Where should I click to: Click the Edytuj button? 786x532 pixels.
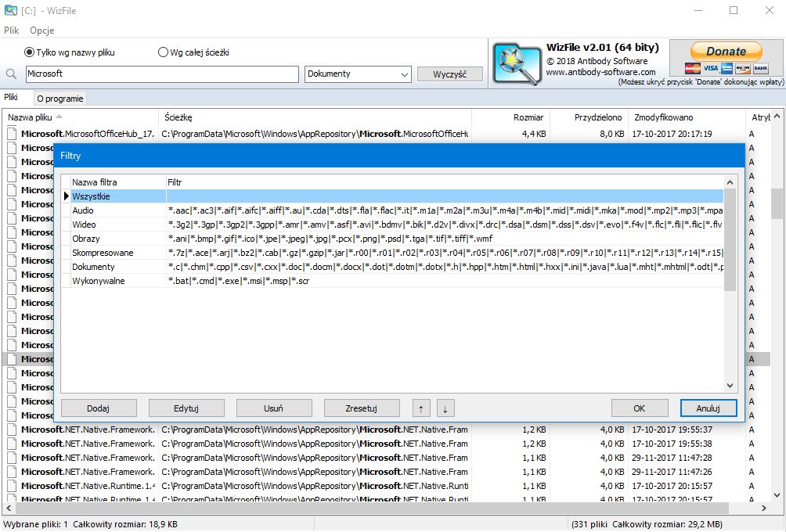(x=186, y=408)
